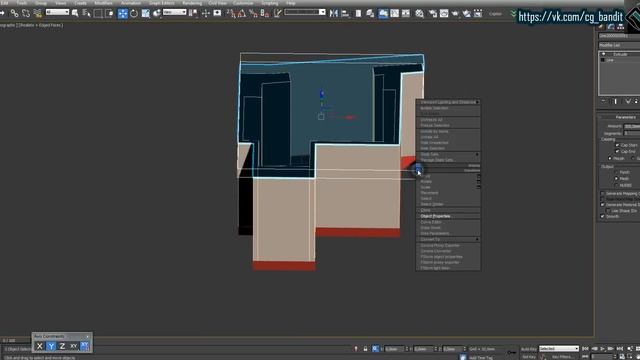Open the Tools menu

(22, 3)
